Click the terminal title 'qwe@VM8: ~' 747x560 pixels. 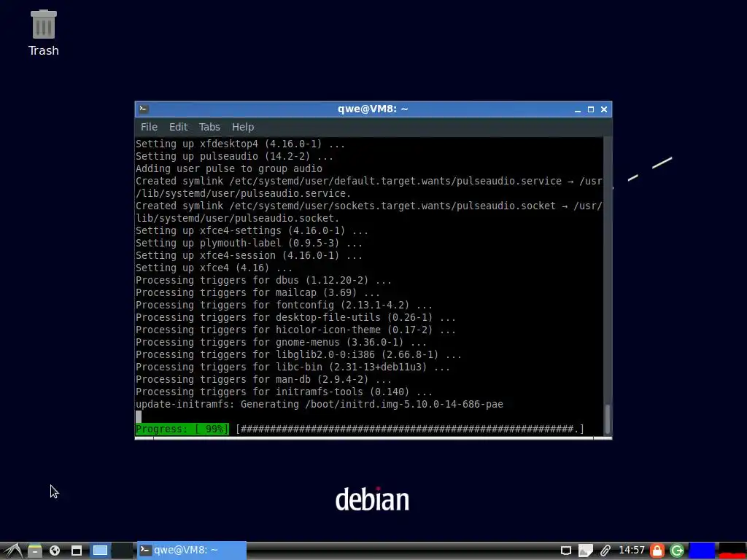373,109
